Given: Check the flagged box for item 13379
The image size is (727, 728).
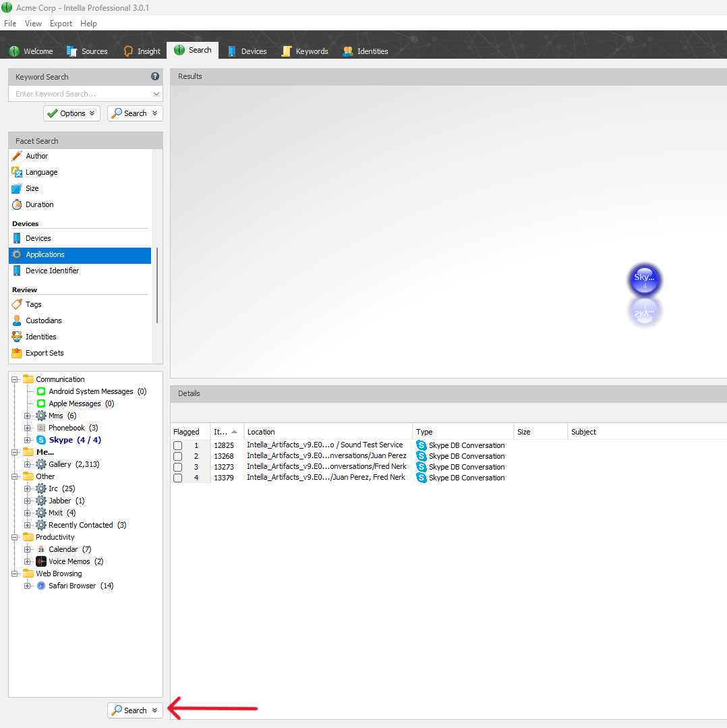Looking at the screenshot, I should point(177,478).
